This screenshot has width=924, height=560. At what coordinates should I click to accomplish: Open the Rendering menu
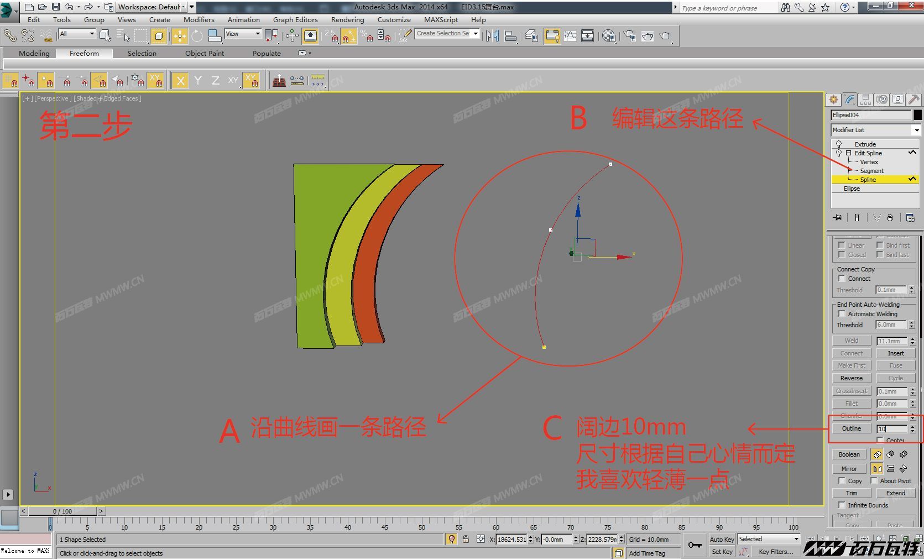(x=347, y=20)
